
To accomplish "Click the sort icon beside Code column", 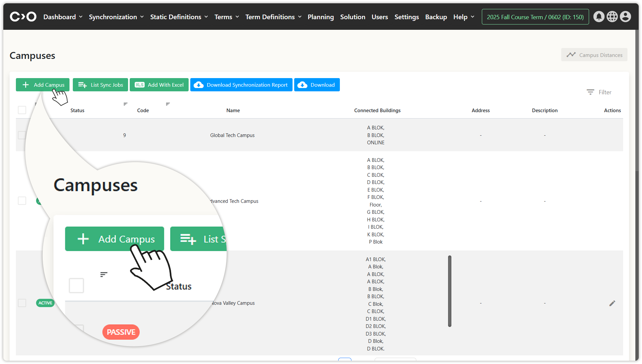I will tap(125, 104).
